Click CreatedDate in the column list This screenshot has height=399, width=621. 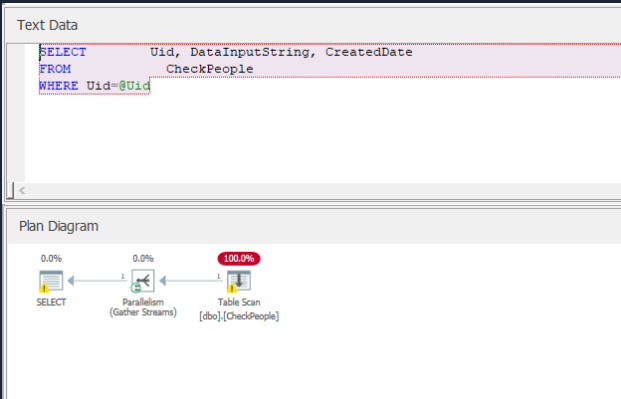(x=369, y=52)
